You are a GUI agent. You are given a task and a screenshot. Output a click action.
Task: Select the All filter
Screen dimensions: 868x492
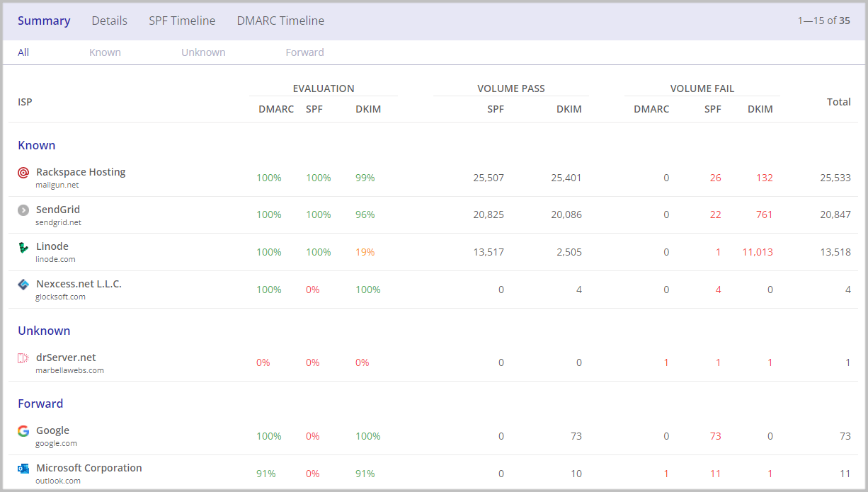point(23,52)
